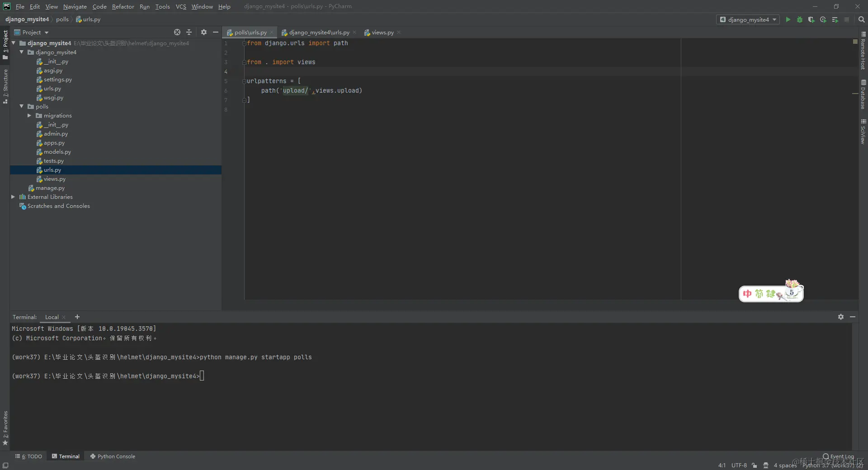Switch to the django_mysite4\urls.py editor tab
The height and width of the screenshot is (470, 868).
point(319,33)
